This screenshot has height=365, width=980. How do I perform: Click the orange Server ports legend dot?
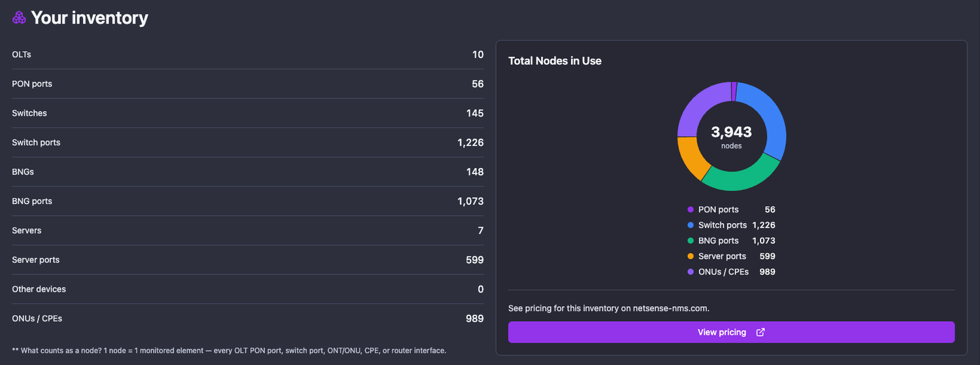[x=690, y=256]
